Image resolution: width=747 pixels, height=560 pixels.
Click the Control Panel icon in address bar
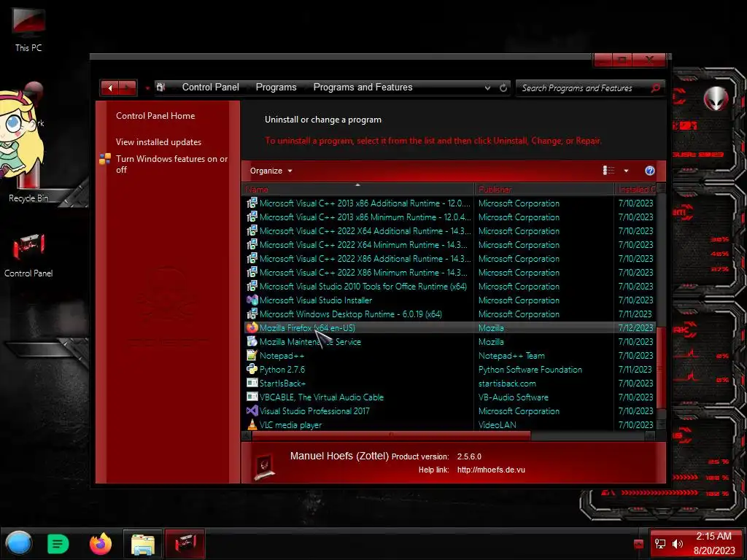161,87
